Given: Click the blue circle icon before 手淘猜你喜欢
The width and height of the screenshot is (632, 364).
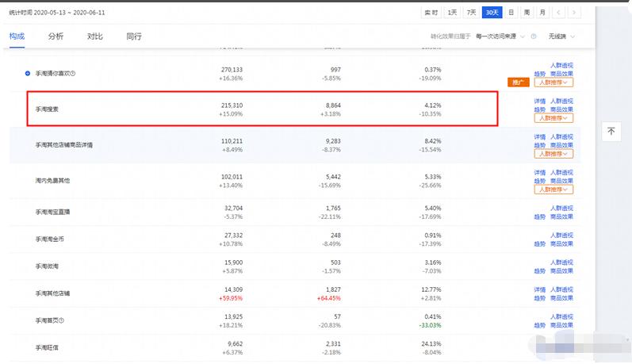Looking at the screenshot, I should coord(28,74).
